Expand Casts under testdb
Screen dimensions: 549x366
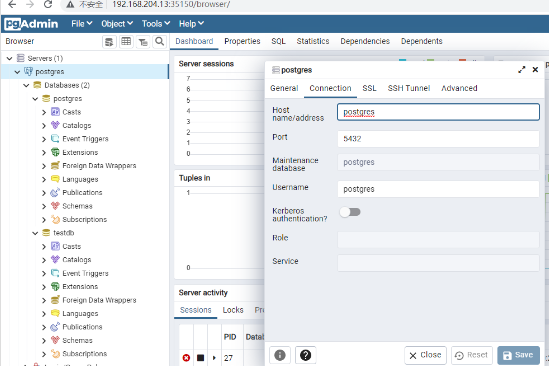coord(44,247)
